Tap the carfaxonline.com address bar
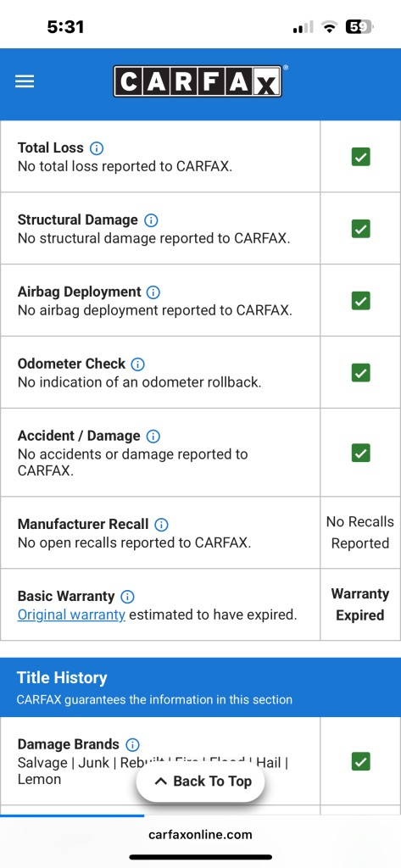401x868 pixels. coord(200,834)
